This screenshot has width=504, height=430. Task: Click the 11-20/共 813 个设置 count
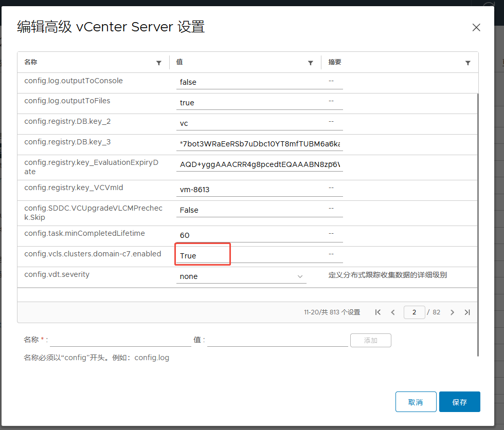coord(332,312)
